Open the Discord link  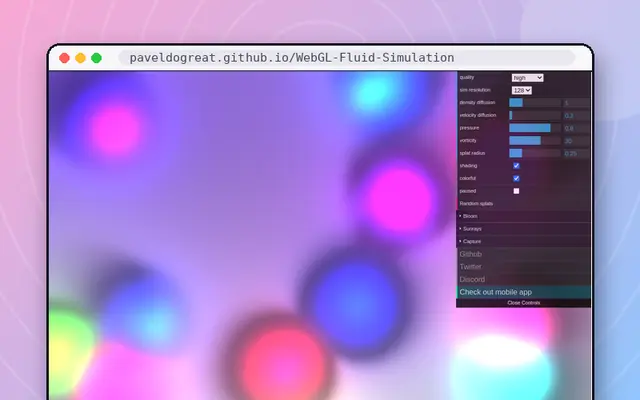coord(524,280)
